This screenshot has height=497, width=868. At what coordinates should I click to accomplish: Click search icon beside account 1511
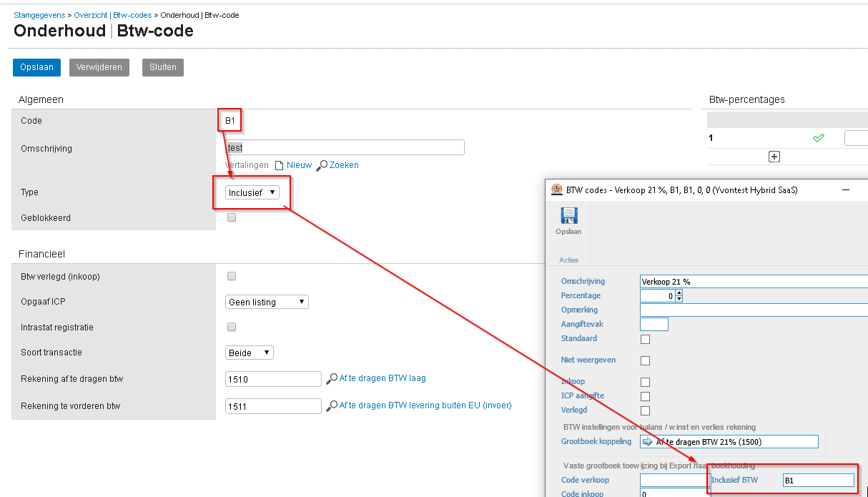pos(332,406)
